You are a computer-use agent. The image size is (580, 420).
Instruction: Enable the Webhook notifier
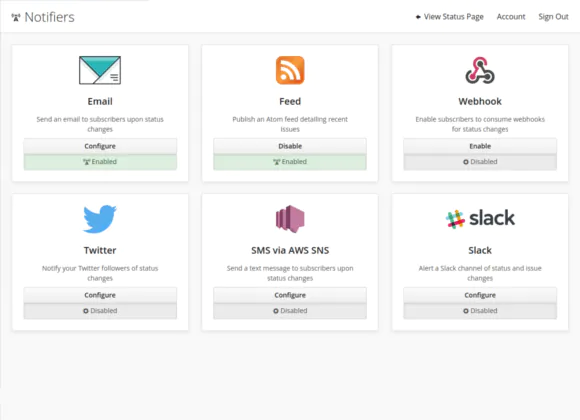(x=480, y=146)
